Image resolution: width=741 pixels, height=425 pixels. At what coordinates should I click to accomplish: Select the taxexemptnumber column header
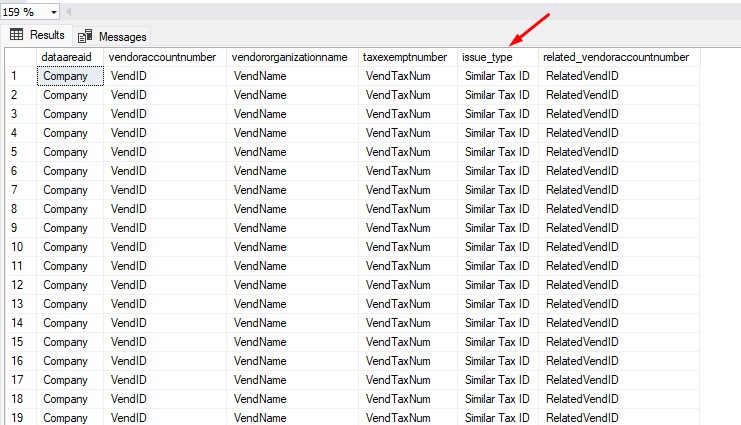pyautogui.click(x=408, y=57)
